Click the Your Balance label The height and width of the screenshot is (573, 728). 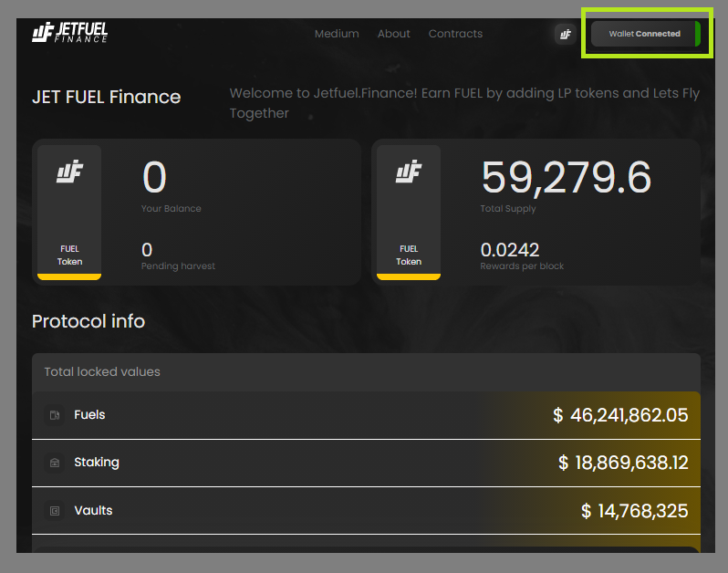tap(172, 209)
